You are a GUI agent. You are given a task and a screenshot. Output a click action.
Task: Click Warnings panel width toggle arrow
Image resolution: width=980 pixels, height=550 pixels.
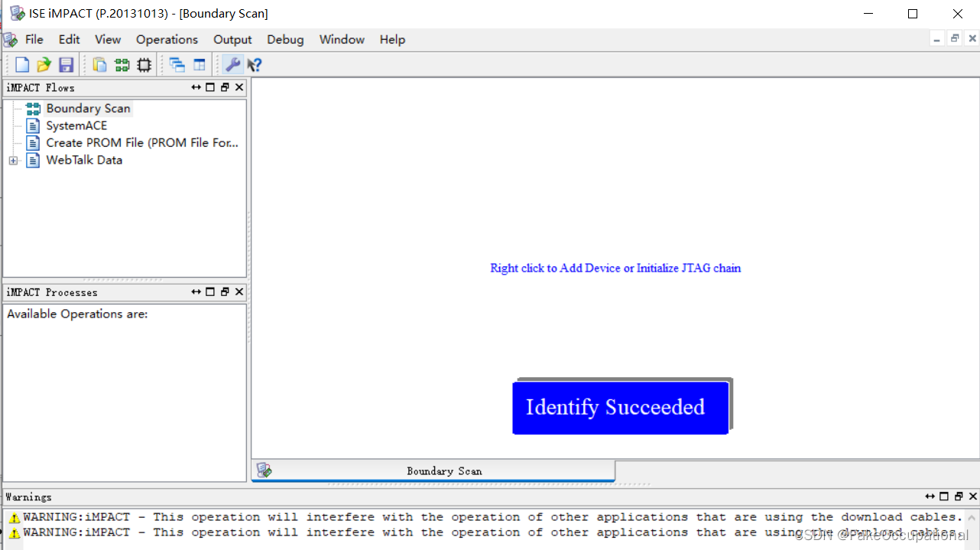(930, 496)
